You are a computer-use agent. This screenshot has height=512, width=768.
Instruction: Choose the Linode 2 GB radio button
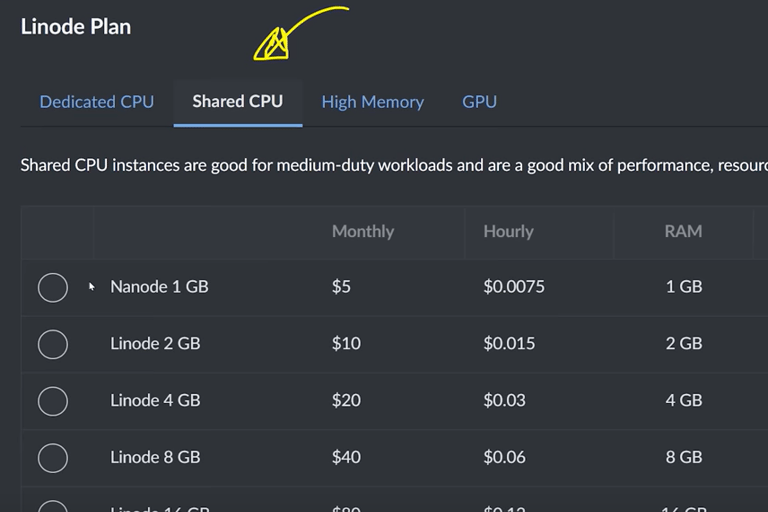[x=52, y=344]
